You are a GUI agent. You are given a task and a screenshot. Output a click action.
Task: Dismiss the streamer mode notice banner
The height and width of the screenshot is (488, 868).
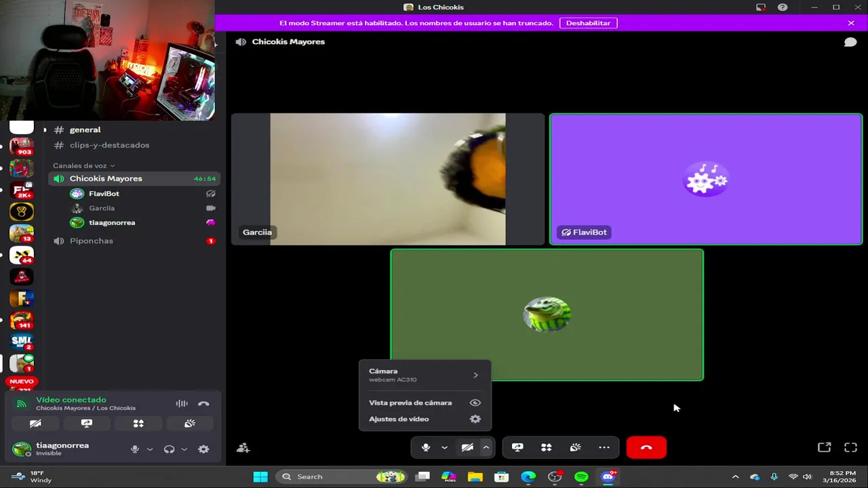[851, 23]
